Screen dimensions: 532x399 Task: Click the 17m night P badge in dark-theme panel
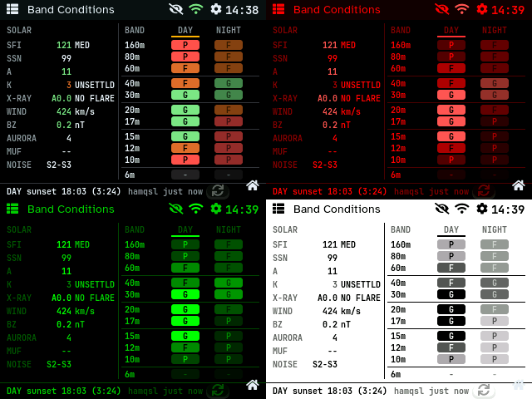coord(229,121)
